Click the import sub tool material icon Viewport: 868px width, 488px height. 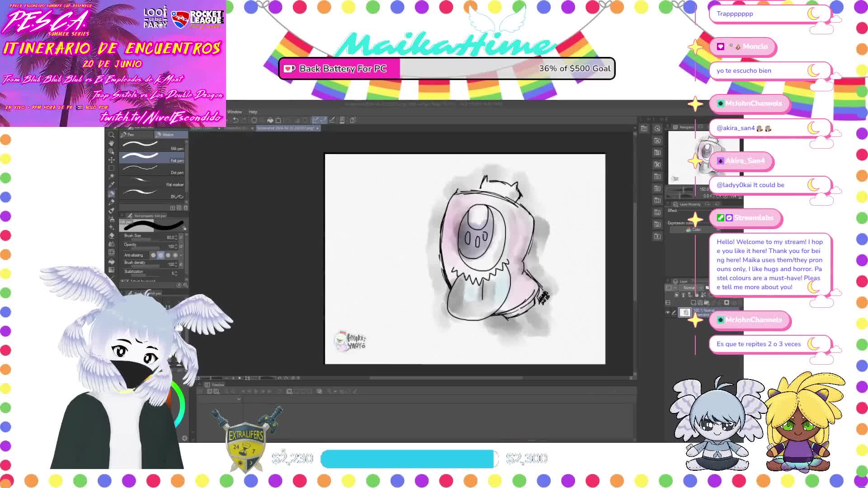coord(172,208)
